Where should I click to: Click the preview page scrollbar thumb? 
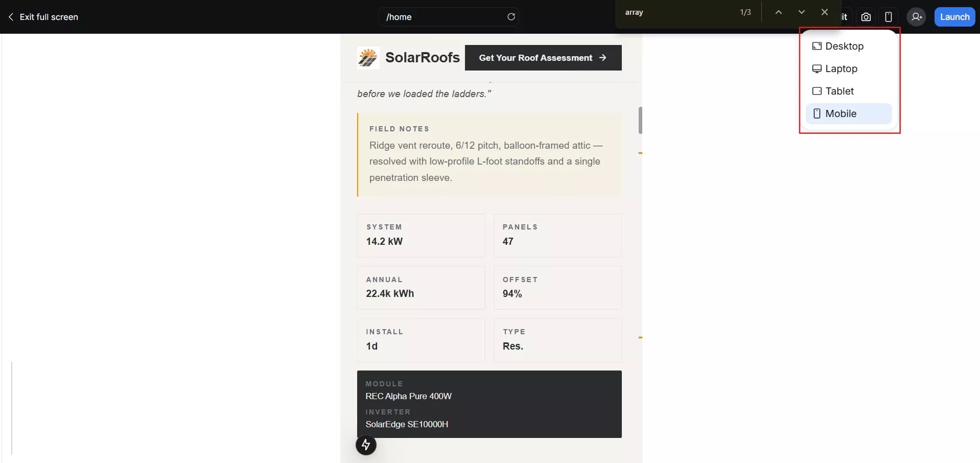[640, 121]
